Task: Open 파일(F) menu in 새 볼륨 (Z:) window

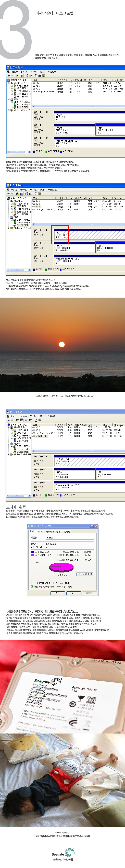Action: click(14, 416)
